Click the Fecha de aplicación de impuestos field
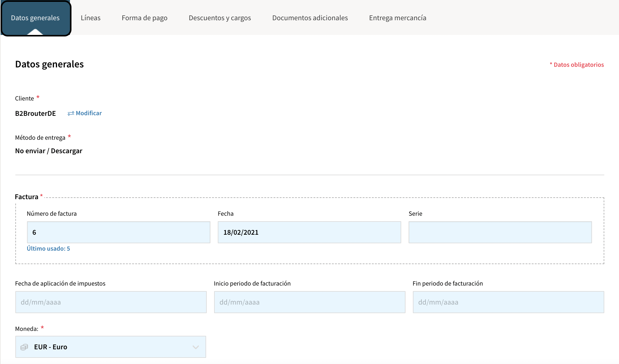Screen dimensions: 619x364 (110, 302)
